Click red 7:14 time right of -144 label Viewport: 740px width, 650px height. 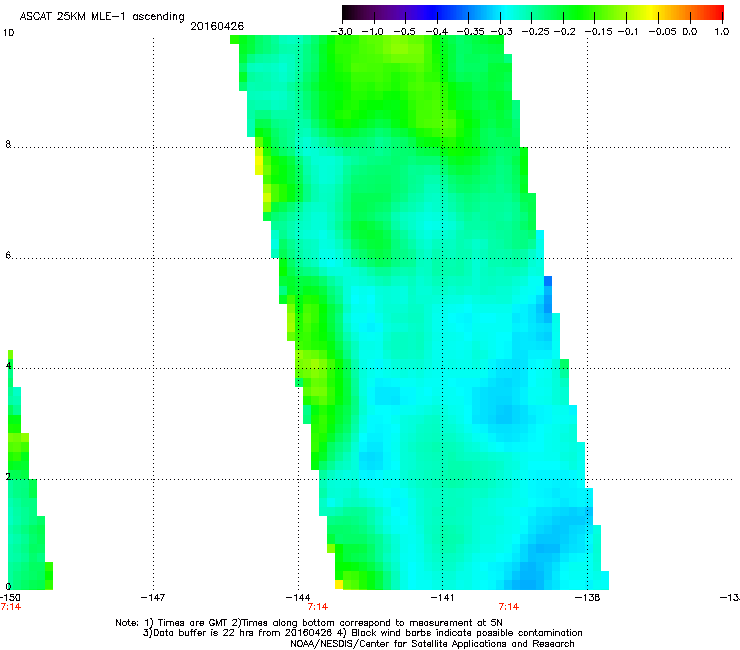pos(318,607)
